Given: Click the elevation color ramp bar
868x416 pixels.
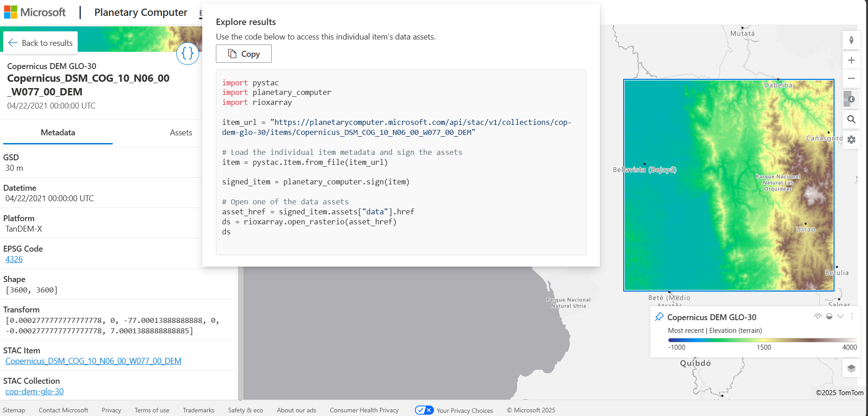Looking at the screenshot, I should 762,340.
